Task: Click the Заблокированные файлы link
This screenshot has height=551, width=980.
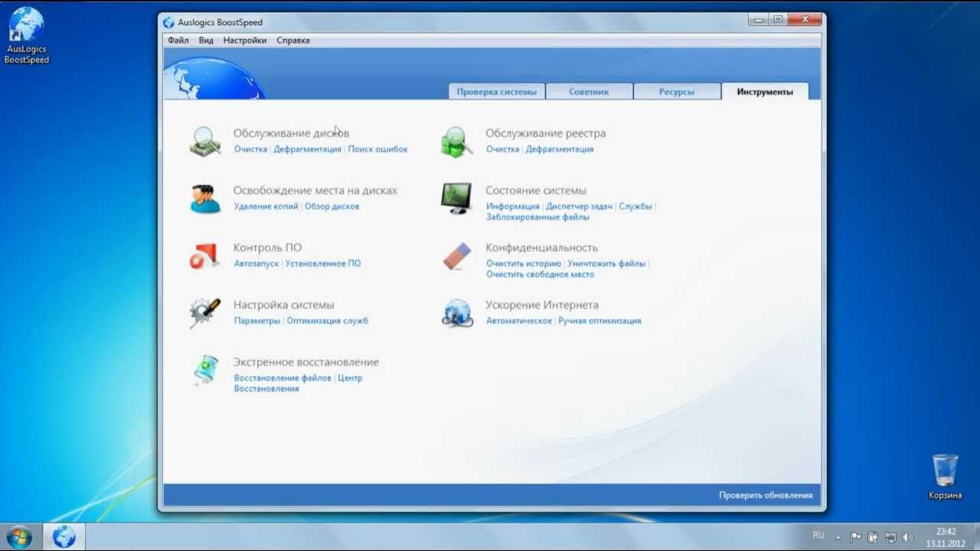Action: pyautogui.click(x=537, y=217)
